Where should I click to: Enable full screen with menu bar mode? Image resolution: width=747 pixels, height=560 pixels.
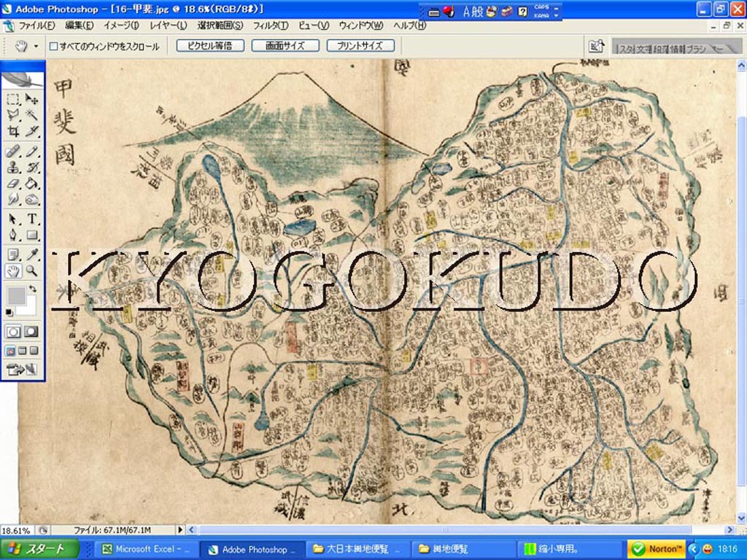tap(23, 351)
